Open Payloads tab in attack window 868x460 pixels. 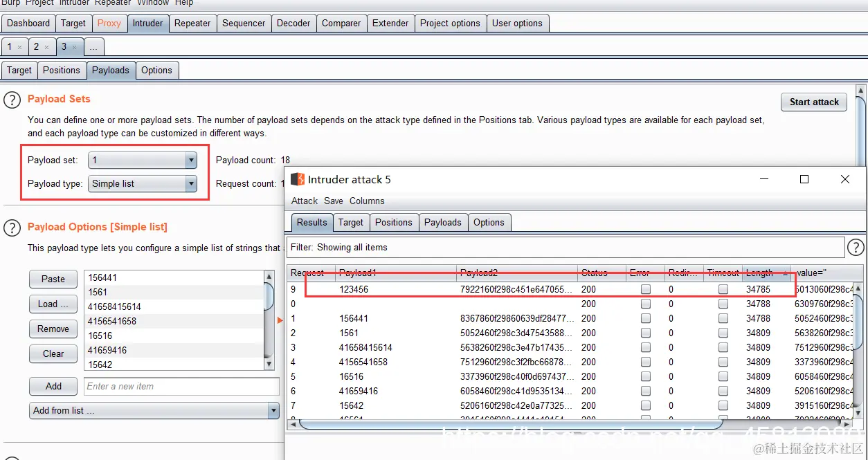[x=443, y=222]
